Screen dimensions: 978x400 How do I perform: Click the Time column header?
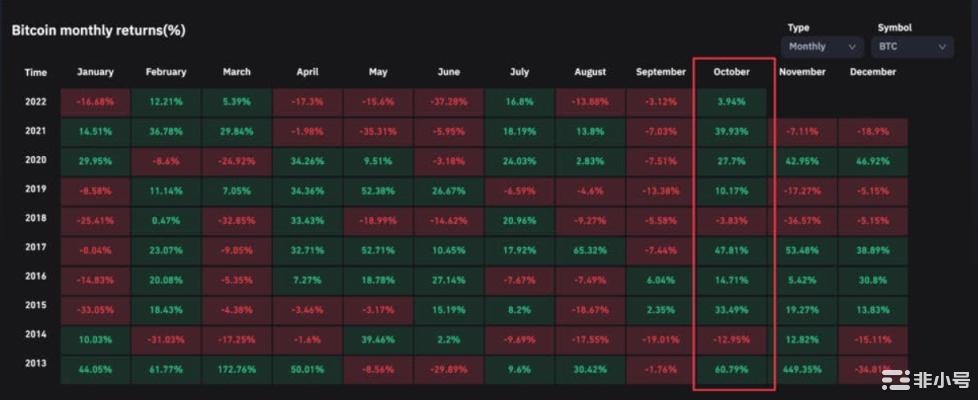click(x=36, y=72)
